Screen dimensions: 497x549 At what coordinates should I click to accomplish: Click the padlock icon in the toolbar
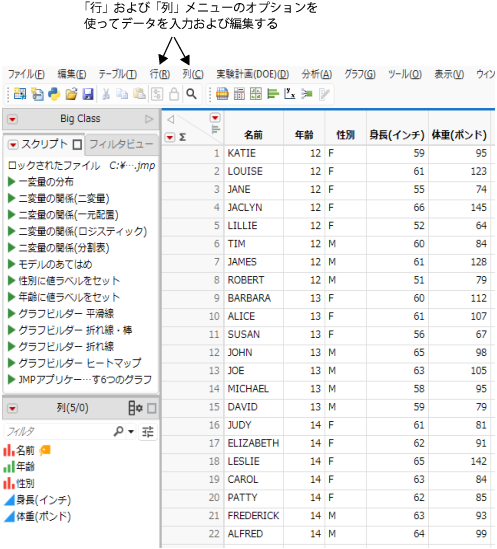pos(174,94)
